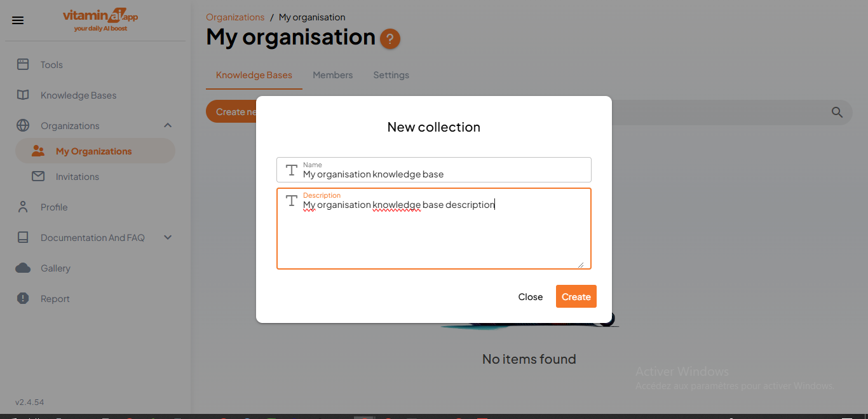Open the hamburger menu icon
Viewport: 868px width, 419px height.
tap(17, 20)
